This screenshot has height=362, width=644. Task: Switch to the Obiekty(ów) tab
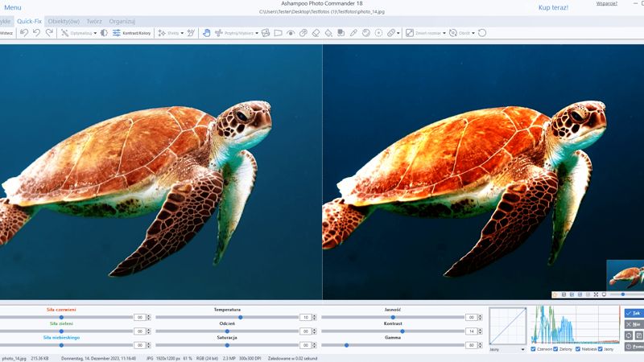(64, 22)
